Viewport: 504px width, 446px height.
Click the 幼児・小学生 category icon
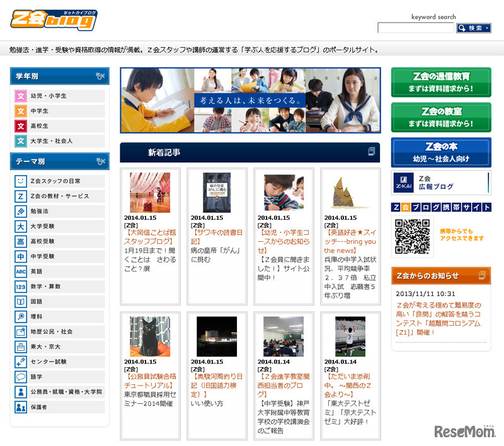click(x=21, y=96)
